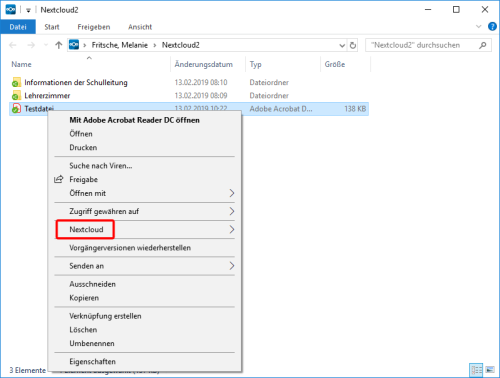Screen dimensions: 500x378
Task: Open the recent locations dropdown arrow
Action: [46, 45]
